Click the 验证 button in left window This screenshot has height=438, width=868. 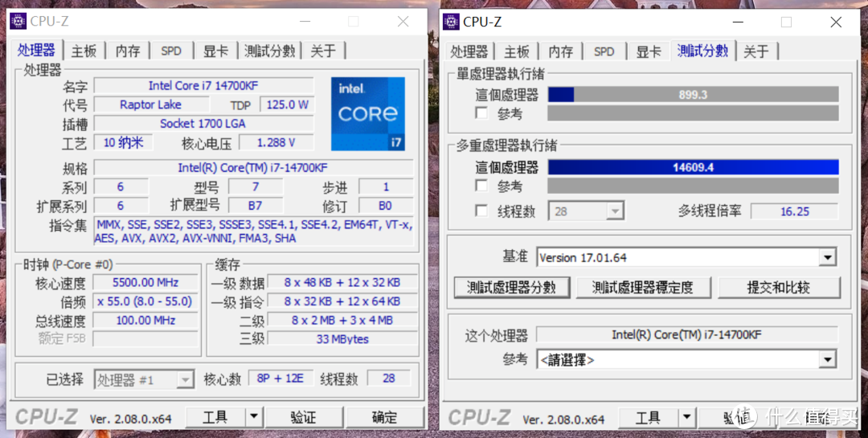point(303,417)
